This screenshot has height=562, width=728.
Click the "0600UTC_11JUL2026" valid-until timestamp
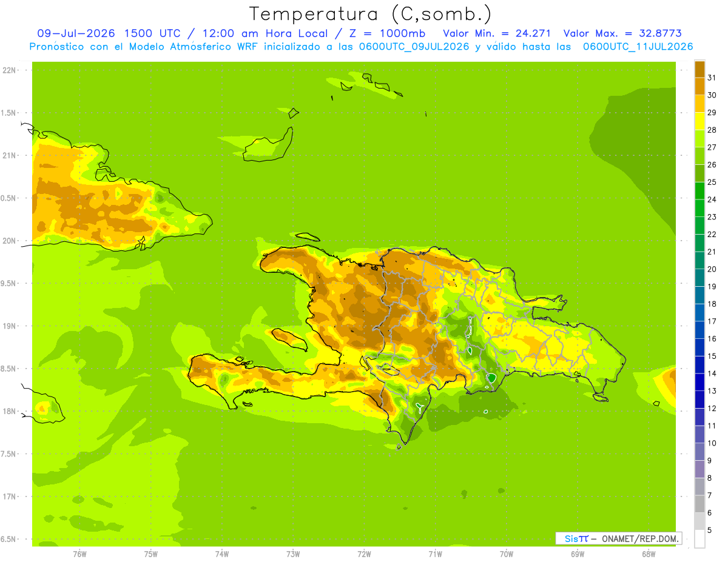coord(638,47)
